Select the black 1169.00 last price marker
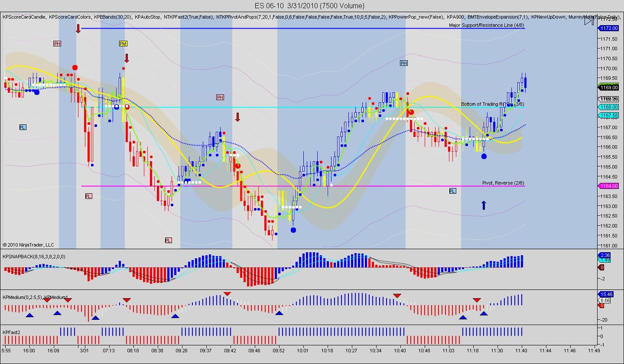 click(x=609, y=88)
